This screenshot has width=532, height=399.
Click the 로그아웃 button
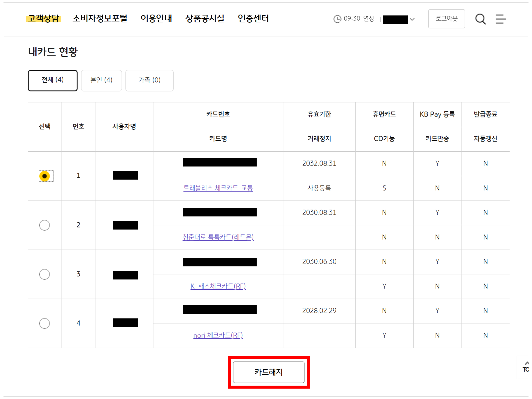coord(446,19)
